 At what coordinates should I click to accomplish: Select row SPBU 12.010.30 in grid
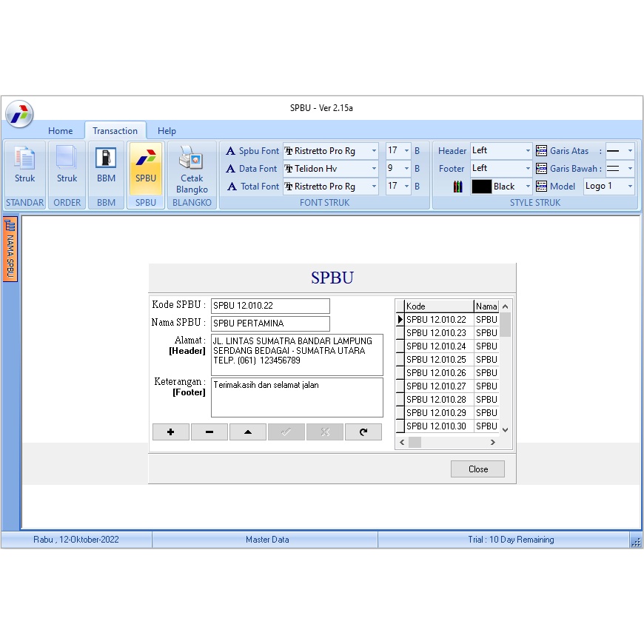click(x=448, y=426)
